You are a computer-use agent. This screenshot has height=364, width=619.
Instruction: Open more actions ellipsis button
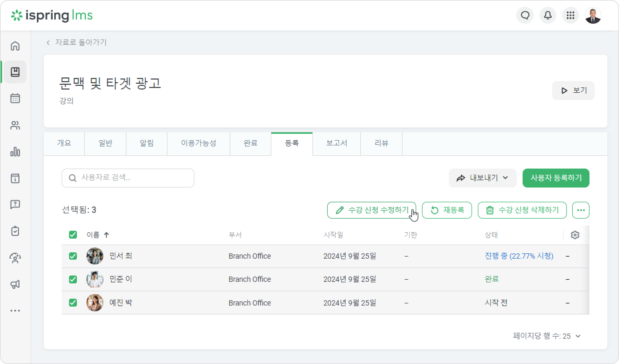(x=581, y=210)
